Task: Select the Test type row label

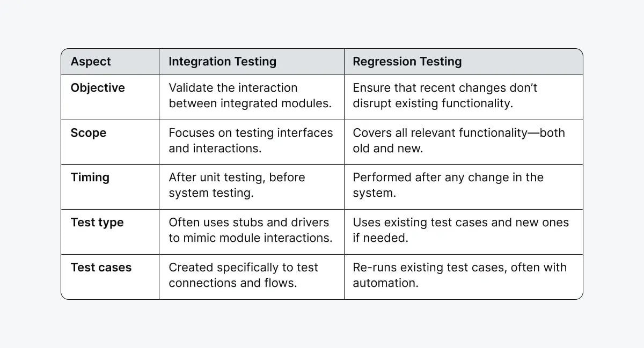Action: click(x=97, y=223)
